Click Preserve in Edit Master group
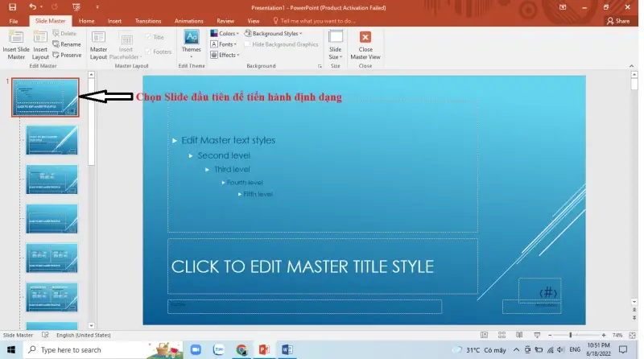This screenshot has height=359, width=644. click(x=67, y=56)
